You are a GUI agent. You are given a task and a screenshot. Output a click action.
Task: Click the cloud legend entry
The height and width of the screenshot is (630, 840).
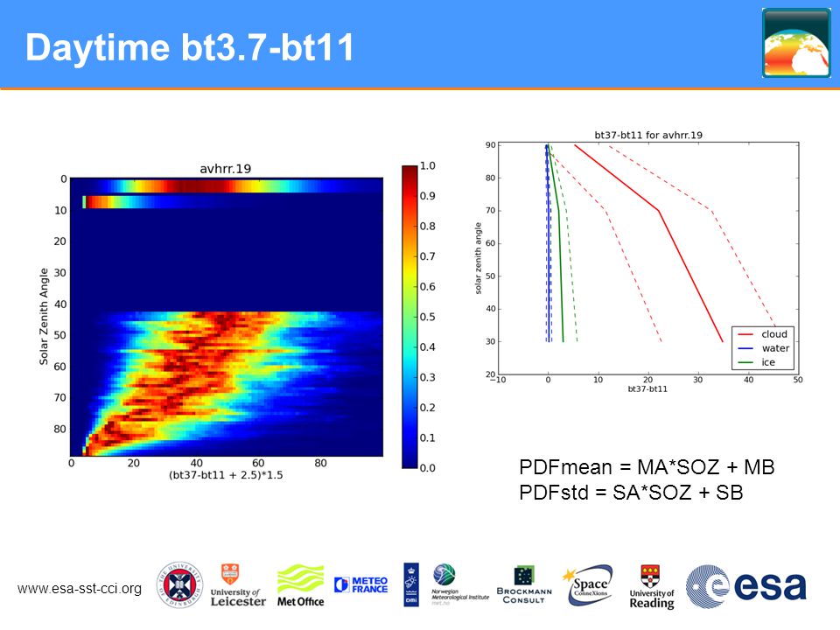point(763,333)
